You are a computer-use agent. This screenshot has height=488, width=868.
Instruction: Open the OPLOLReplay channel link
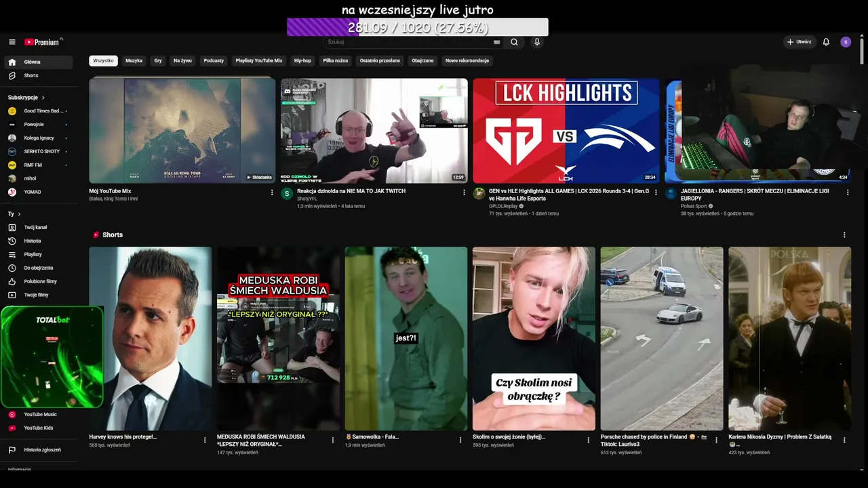pos(503,206)
